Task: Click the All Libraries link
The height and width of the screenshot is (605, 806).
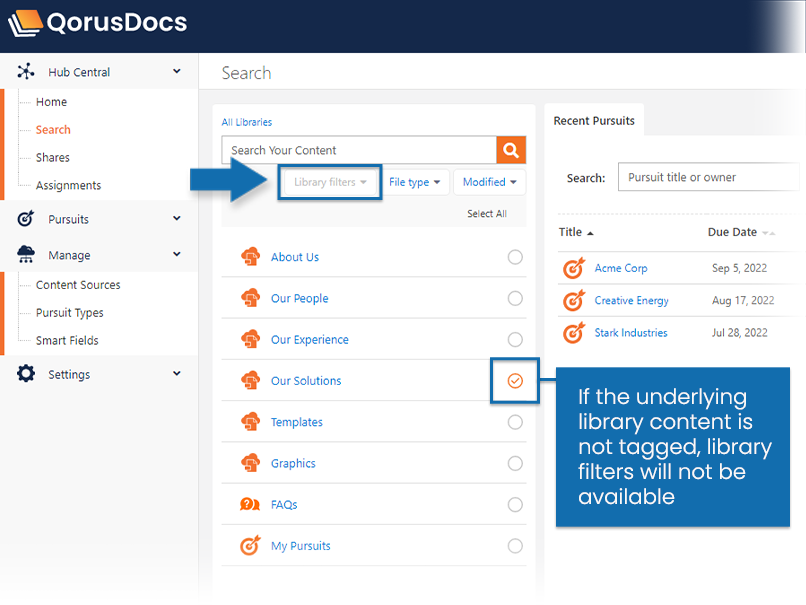Action: click(247, 122)
